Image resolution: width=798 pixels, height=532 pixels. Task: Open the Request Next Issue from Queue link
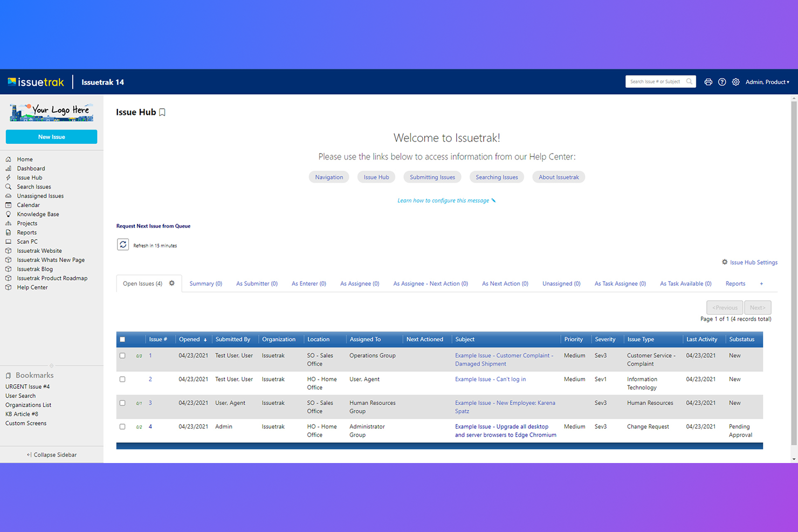coord(153,226)
